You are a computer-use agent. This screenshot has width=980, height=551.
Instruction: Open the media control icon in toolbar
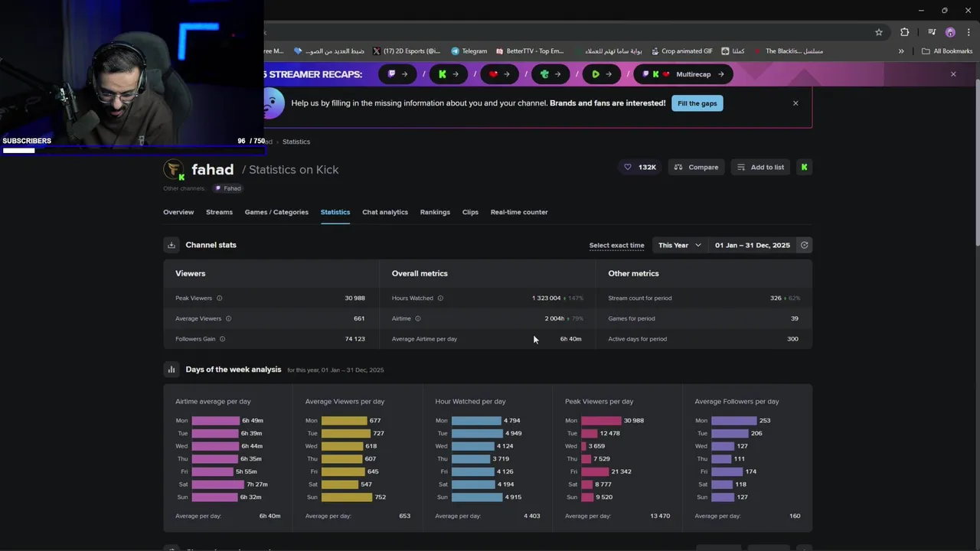point(932,32)
